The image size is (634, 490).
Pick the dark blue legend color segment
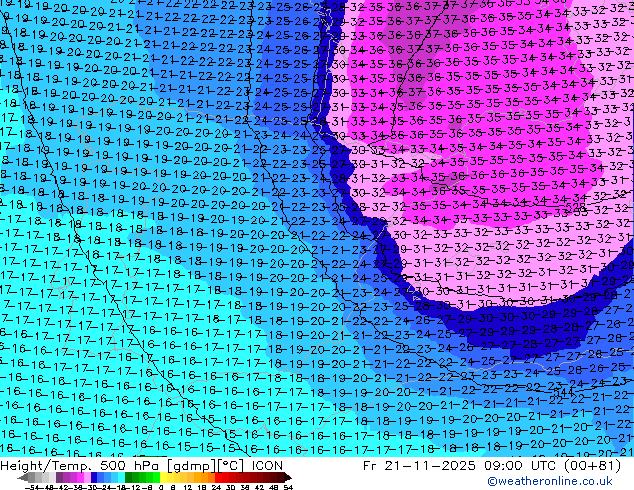pyautogui.click(x=94, y=477)
